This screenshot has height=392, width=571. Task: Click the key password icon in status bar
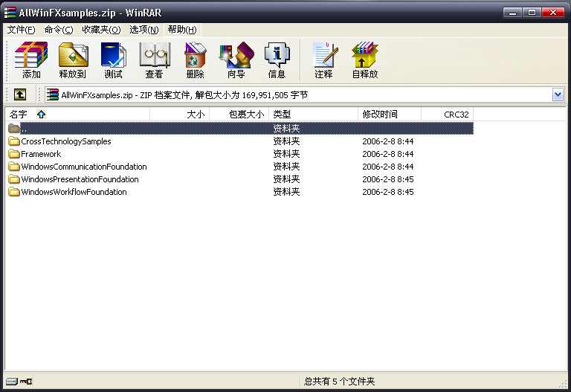tap(26, 382)
